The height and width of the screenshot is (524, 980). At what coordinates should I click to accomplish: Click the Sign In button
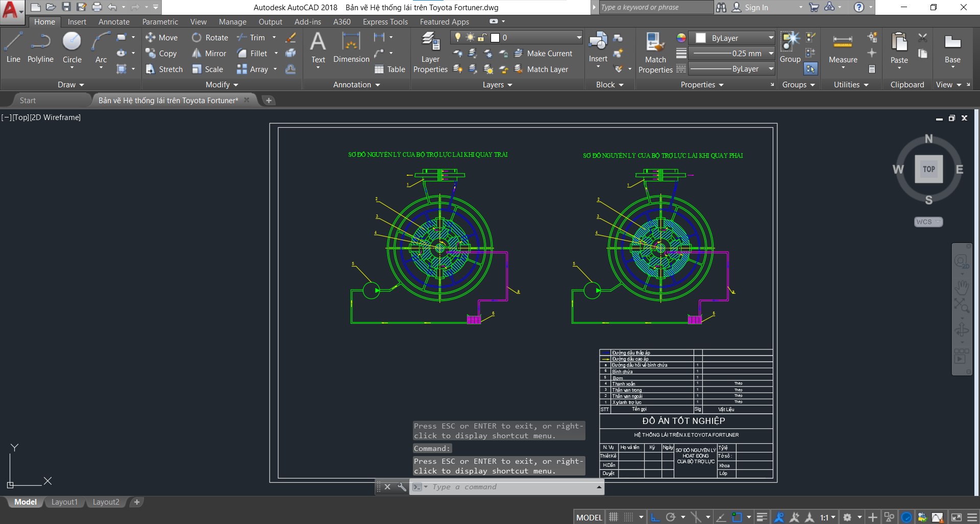point(750,7)
